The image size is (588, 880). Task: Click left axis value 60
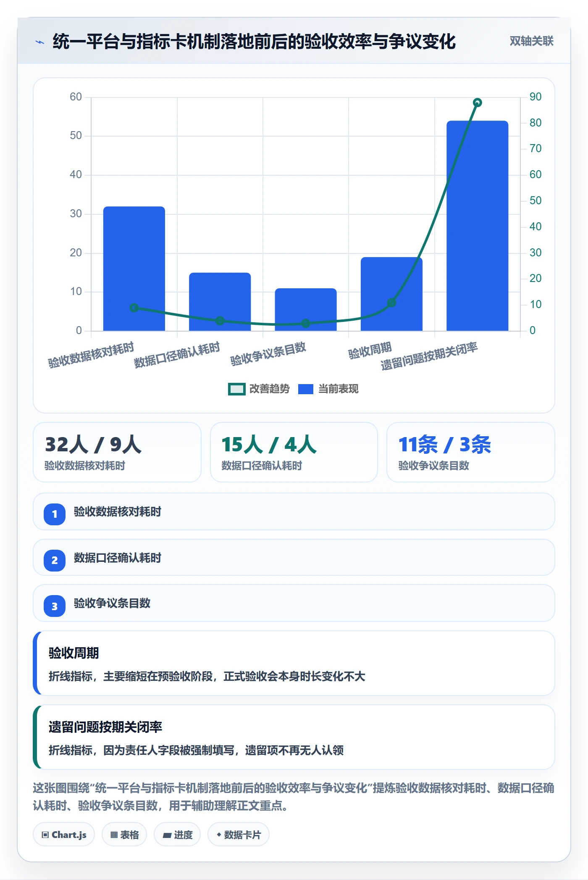tap(76, 97)
